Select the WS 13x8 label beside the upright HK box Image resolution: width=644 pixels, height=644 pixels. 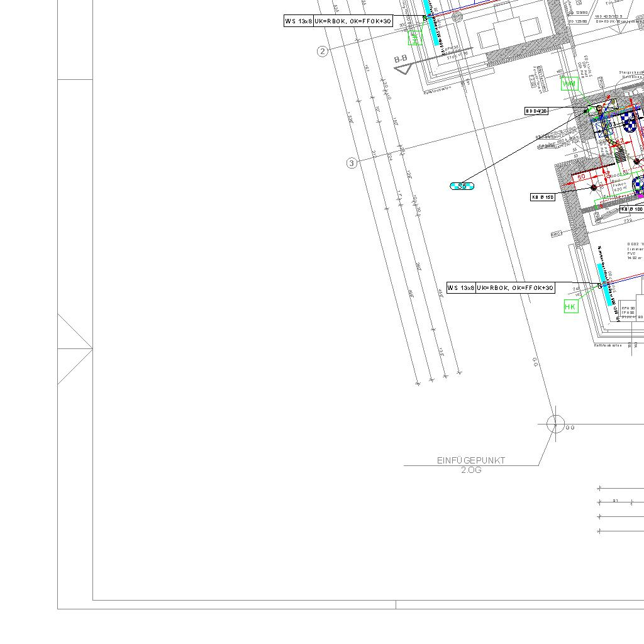click(461, 287)
